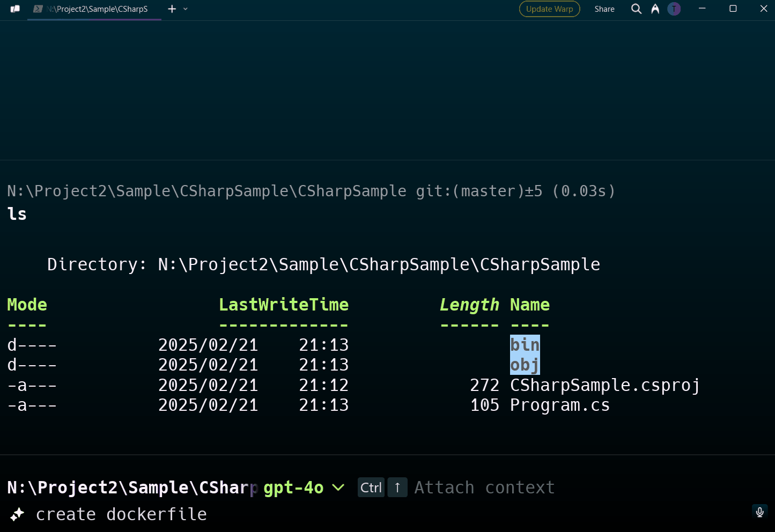Select the Project2 Sample CSharpS tab
The height and width of the screenshot is (532, 775).
point(94,9)
